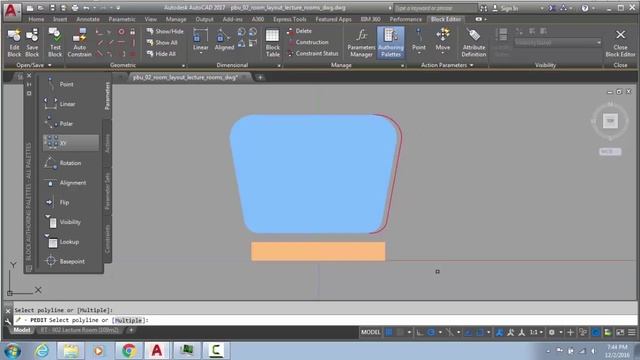Image resolution: width=640 pixels, height=360 pixels.
Task: Add a new drawing tab
Action: (260, 77)
